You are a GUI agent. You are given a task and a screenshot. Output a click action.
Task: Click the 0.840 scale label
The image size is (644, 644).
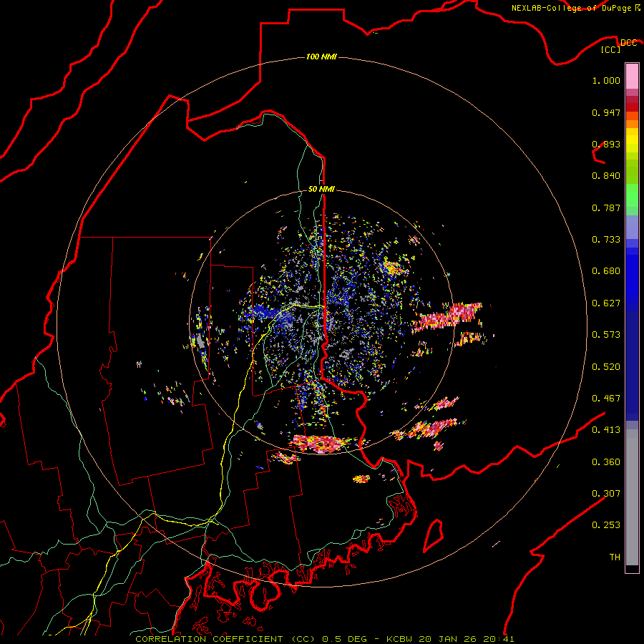[606, 176]
